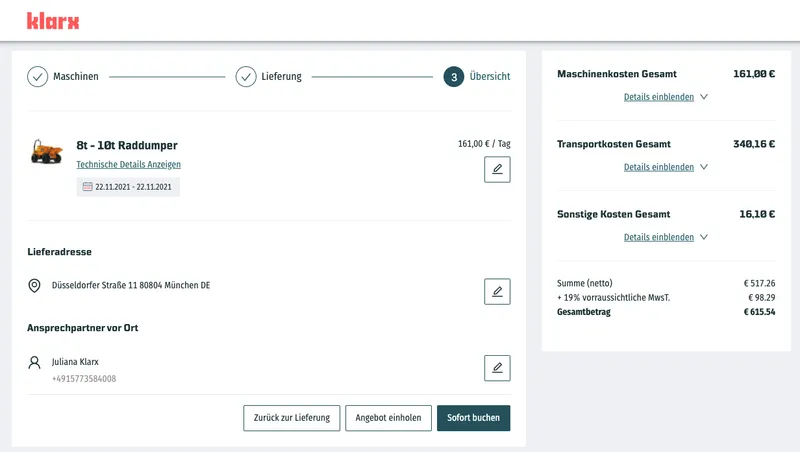
Task: Edit the Ansprechpartner vor Ort contact
Action: pyautogui.click(x=497, y=368)
